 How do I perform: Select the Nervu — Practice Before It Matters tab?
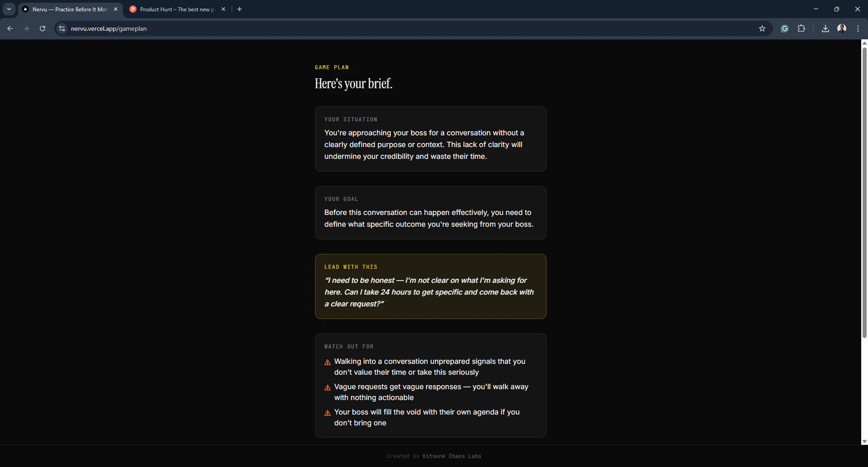click(x=70, y=9)
